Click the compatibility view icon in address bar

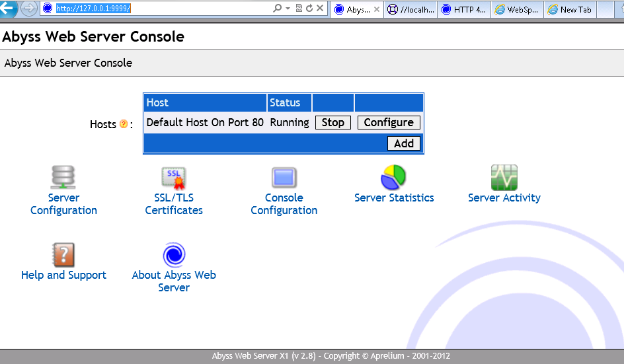299,8
